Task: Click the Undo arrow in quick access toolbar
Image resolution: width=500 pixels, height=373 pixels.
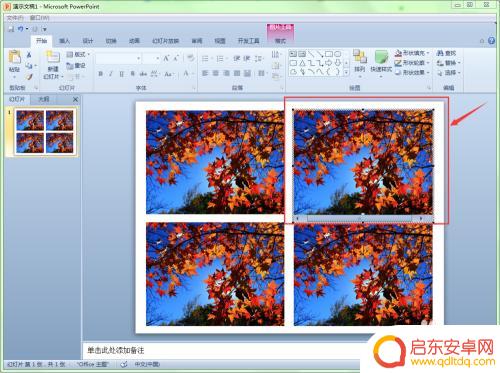Action: coord(21,29)
